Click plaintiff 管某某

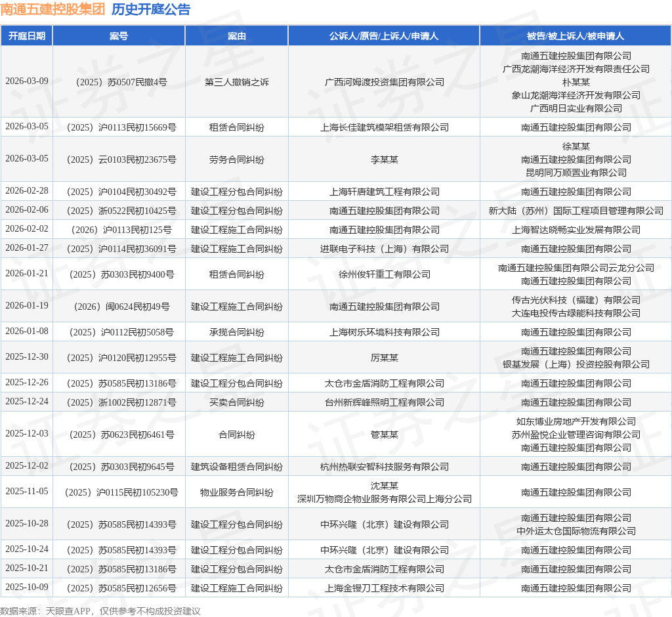coord(384,435)
